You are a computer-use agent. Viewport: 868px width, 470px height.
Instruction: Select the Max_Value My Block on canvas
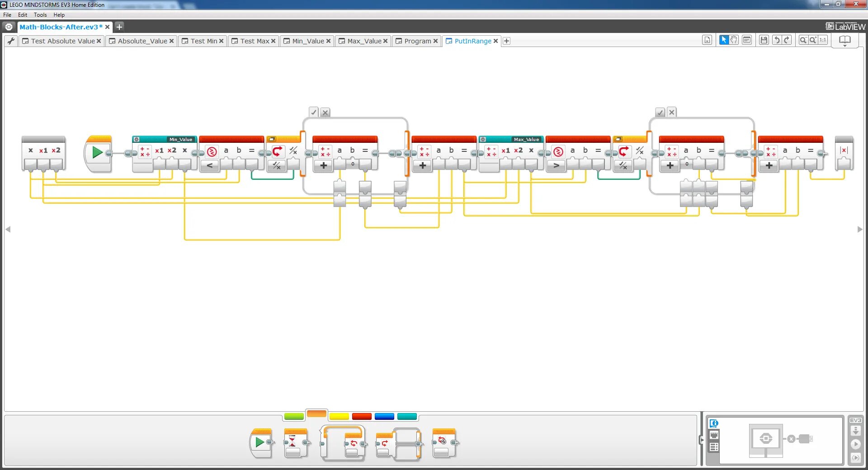pyautogui.click(x=511, y=153)
